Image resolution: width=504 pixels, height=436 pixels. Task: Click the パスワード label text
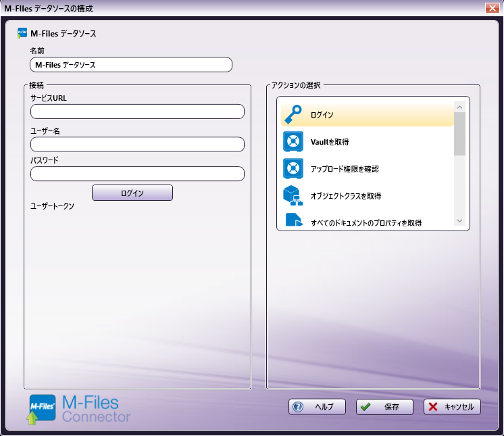(x=45, y=160)
